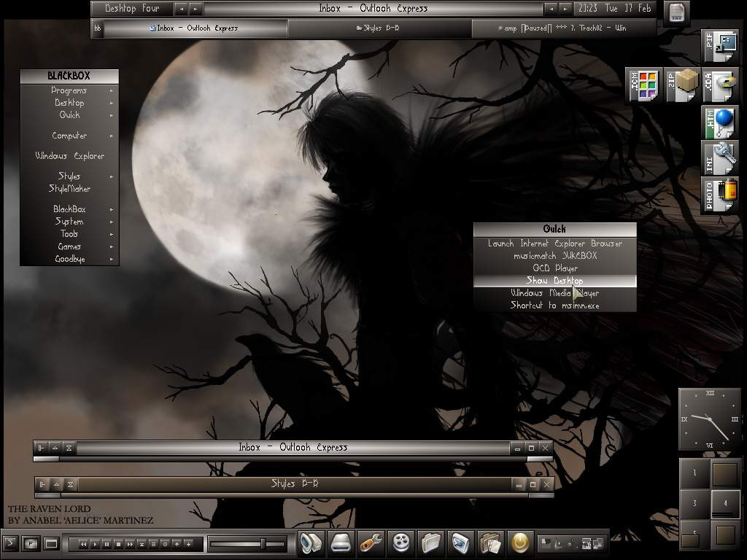Expand the Tools submenu
This screenshot has width=747, height=560.
[69, 234]
